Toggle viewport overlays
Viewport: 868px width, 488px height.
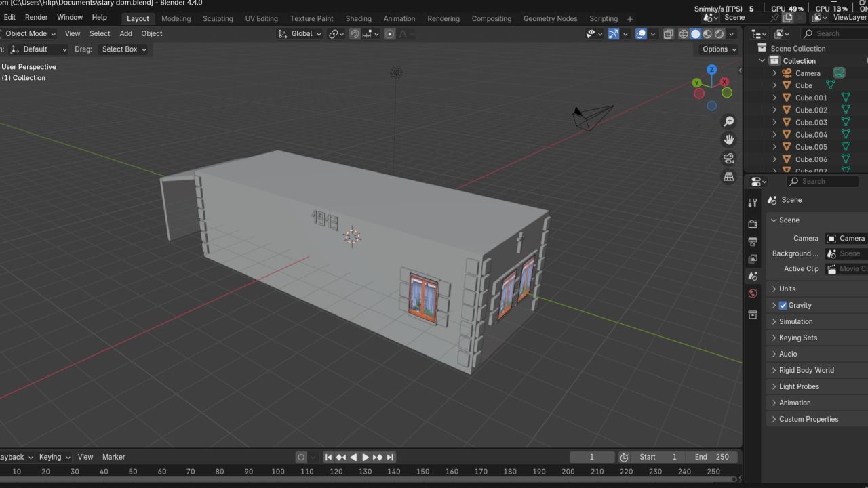point(641,33)
